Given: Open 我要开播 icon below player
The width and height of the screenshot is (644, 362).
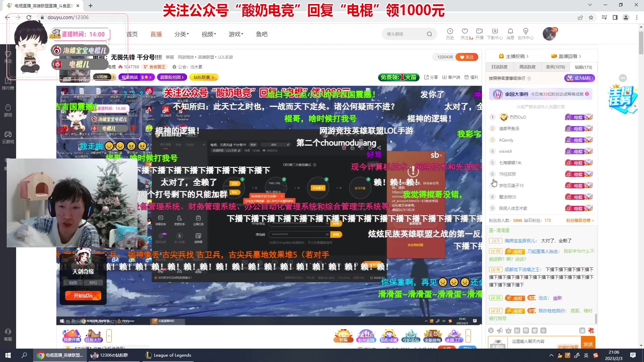Looking at the screenshot, I should 72,336.
